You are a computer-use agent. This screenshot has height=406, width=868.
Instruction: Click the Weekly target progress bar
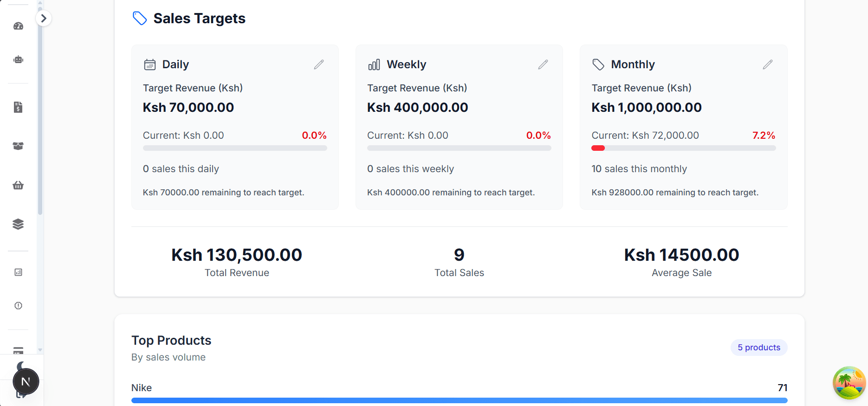(459, 148)
